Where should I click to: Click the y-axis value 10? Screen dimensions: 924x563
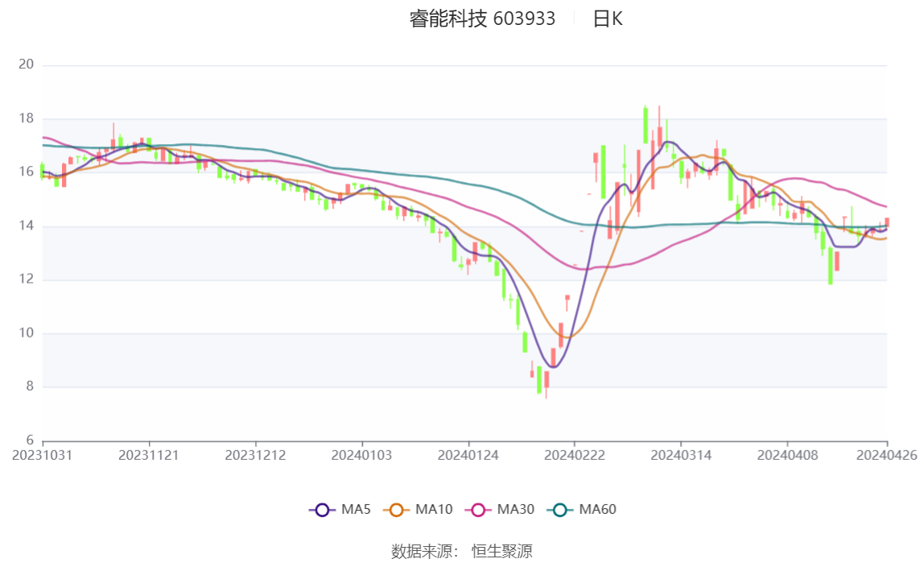[26, 333]
